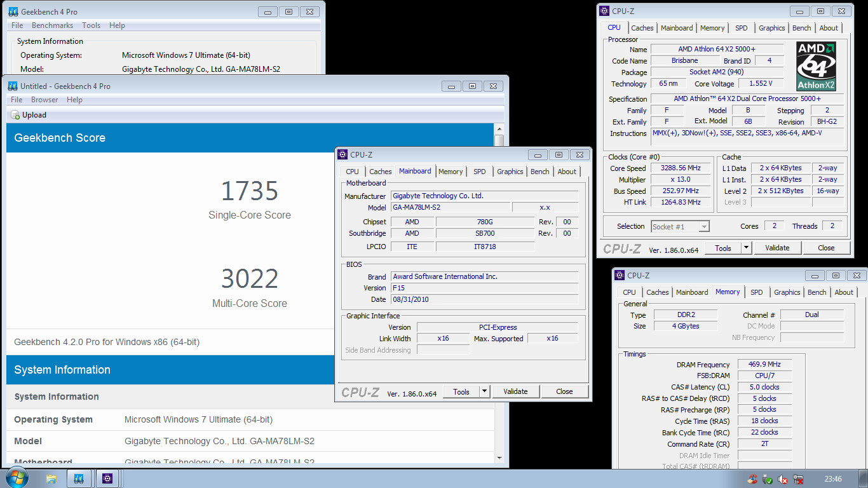Viewport: 868px width, 488px height.
Task: Open the Windows Start orb
Action: [x=16, y=478]
